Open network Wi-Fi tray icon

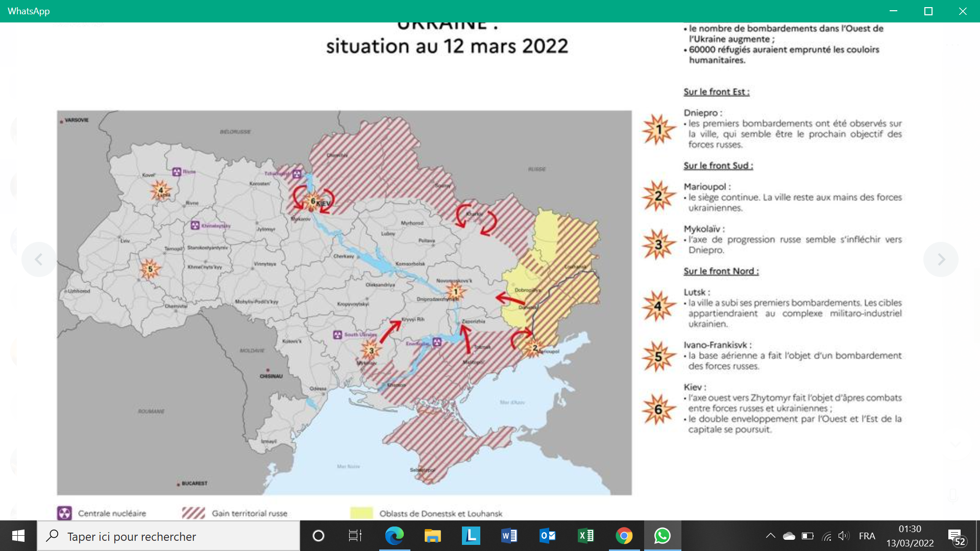click(x=827, y=536)
